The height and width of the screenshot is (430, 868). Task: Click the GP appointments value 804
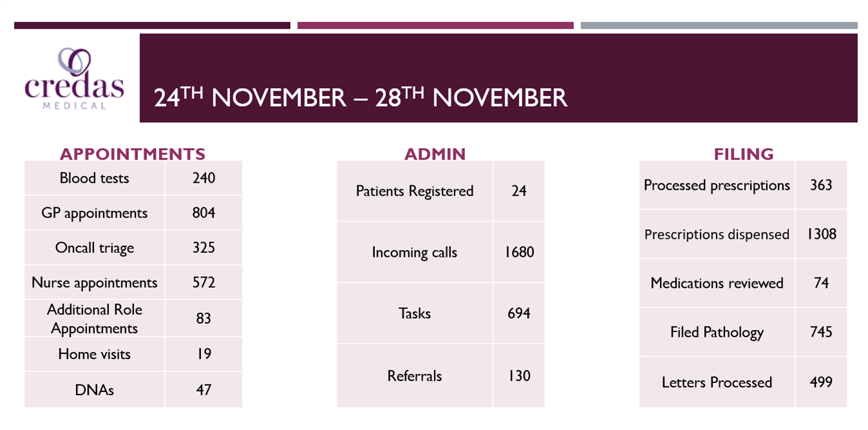(x=203, y=213)
